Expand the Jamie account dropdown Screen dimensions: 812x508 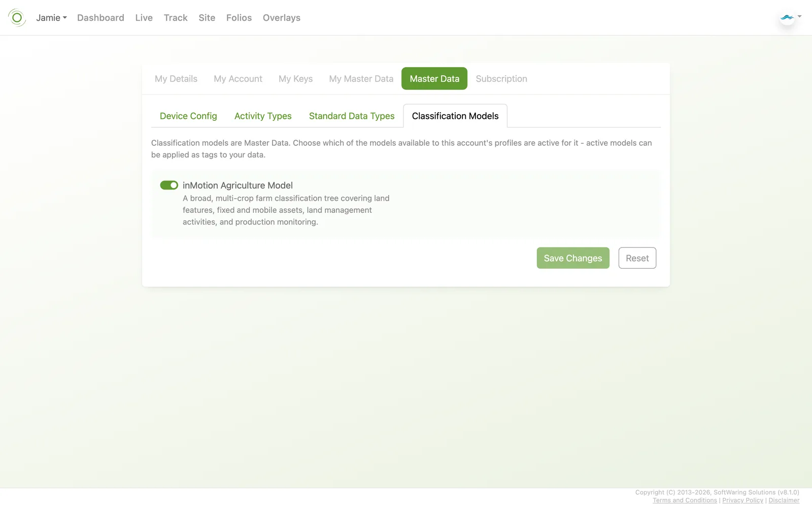[51, 18]
